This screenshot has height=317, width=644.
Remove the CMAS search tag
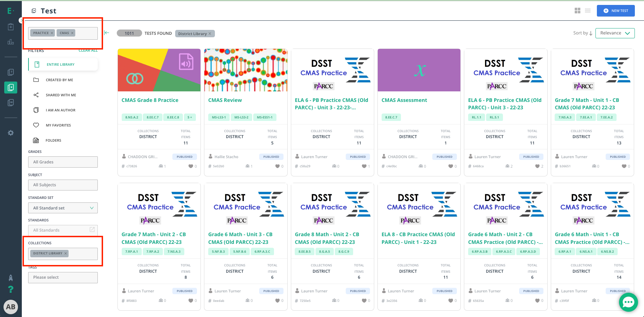(x=72, y=33)
